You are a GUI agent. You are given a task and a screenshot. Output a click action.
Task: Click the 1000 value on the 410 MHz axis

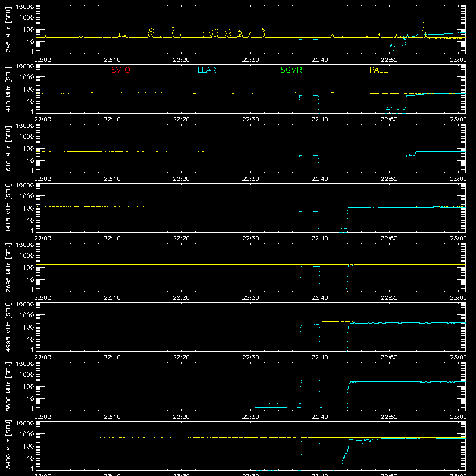coord(27,77)
